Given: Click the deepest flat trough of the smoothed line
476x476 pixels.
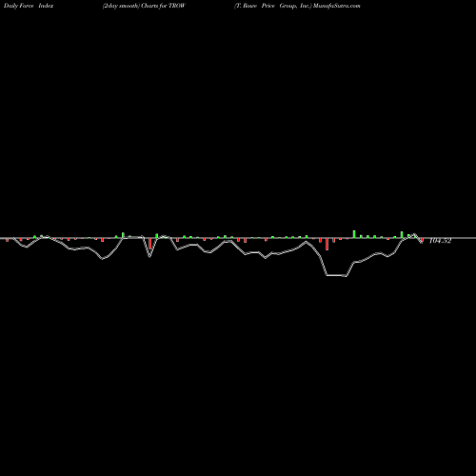Looking at the screenshot, I should (336, 275).
